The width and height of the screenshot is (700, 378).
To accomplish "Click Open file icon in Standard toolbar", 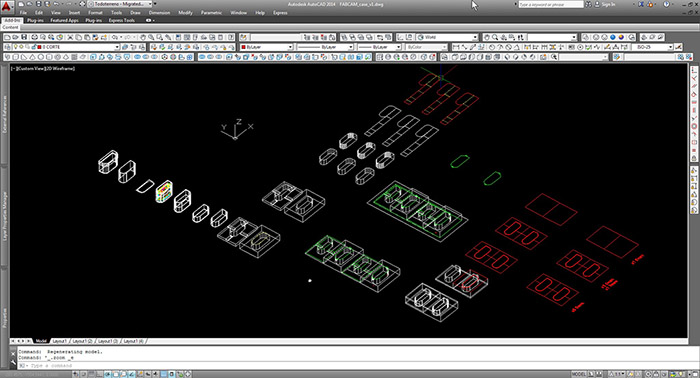I will (x=16, y=37).
